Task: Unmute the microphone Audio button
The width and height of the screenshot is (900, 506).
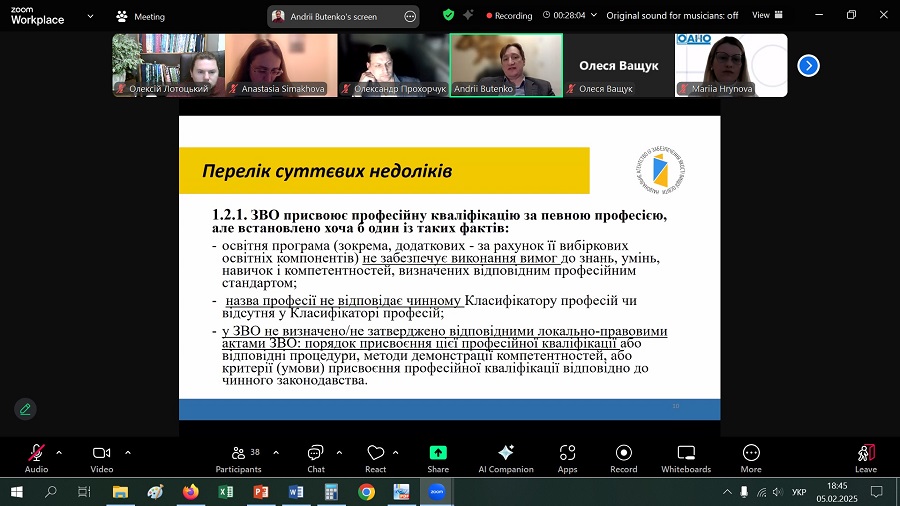Action: (x=36, y=454)
